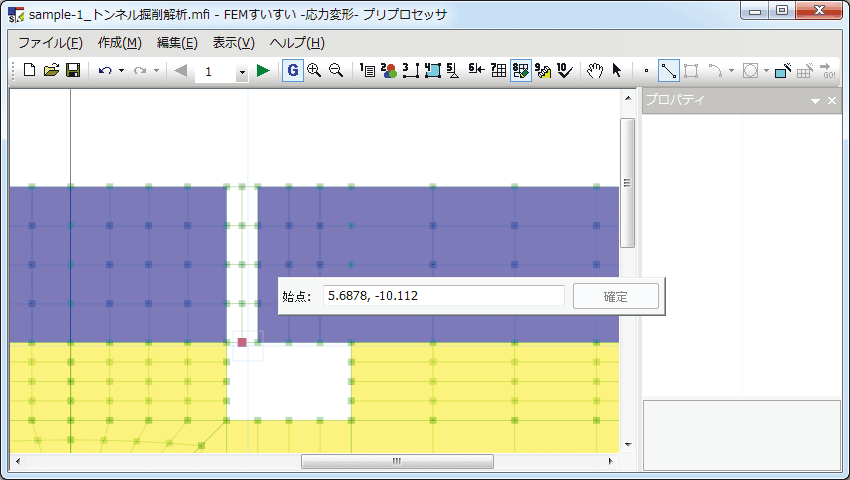
Task: Undo the last action
Action: pos(105,71)
